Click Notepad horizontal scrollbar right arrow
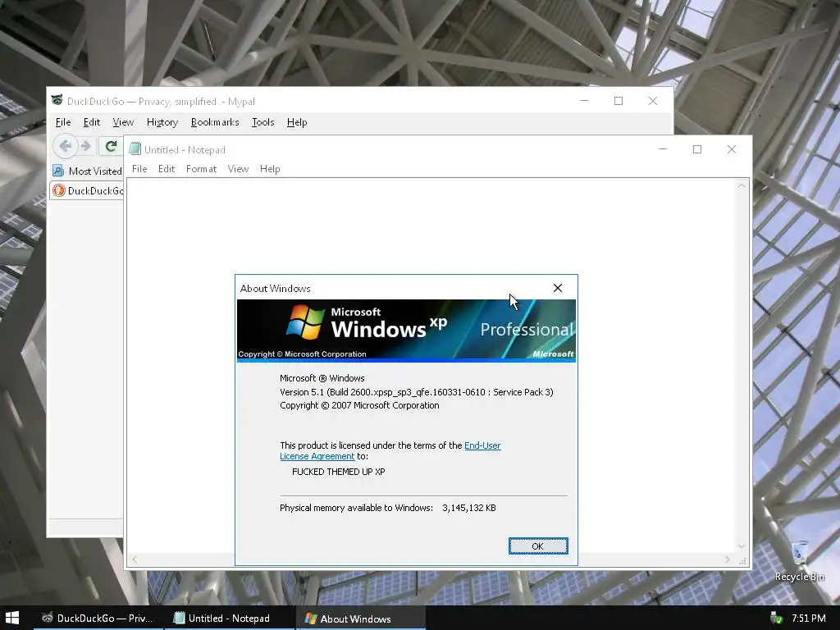Screen dimensions: 840x630 point(727,559)
